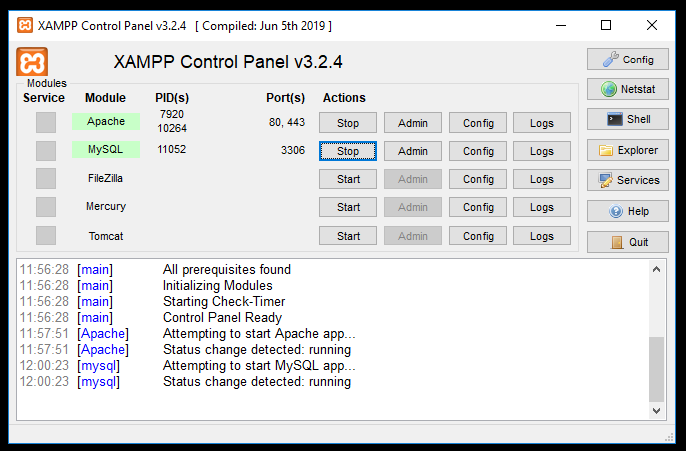The image size is (686, 451).
Task: Click the 11:57:51 'Status change detected: running' line
Action: tap(257, 350)
